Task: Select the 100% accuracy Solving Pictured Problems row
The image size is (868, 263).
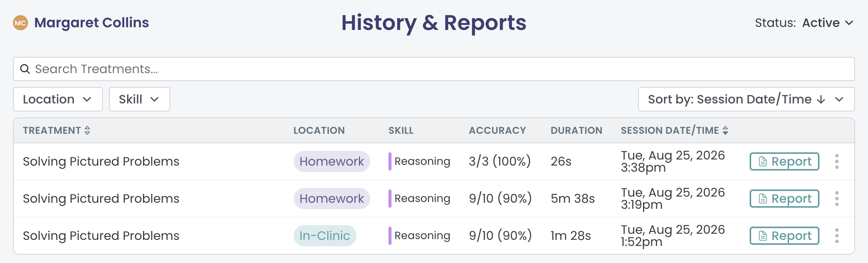Action: pos(434,161)
